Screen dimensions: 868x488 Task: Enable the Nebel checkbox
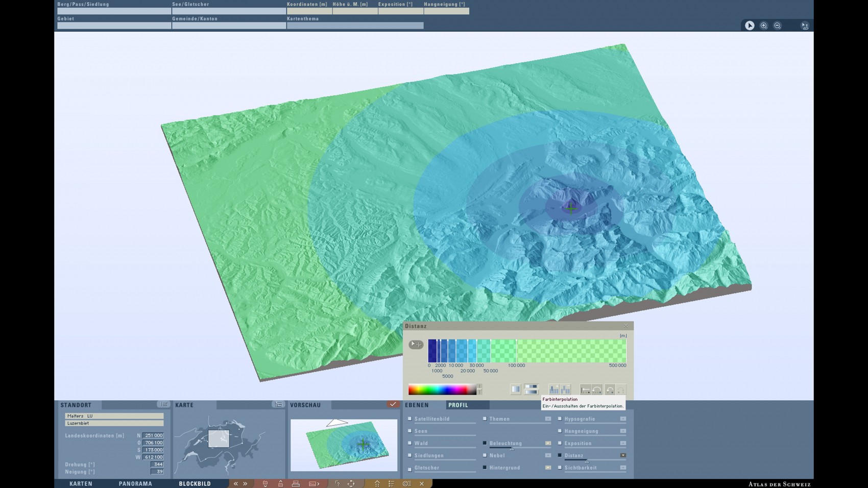coord(485,455)
